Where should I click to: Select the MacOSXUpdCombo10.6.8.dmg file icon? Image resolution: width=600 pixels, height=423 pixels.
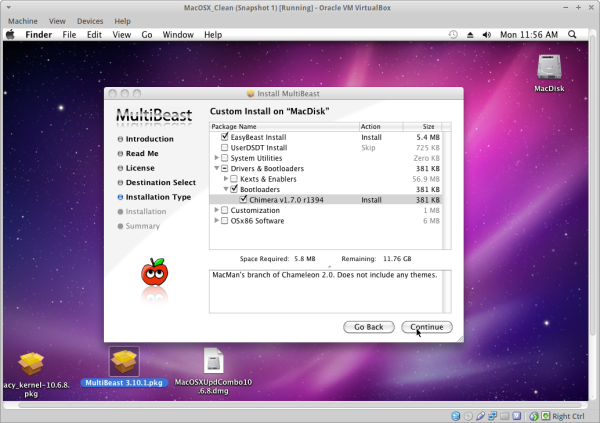214,361
